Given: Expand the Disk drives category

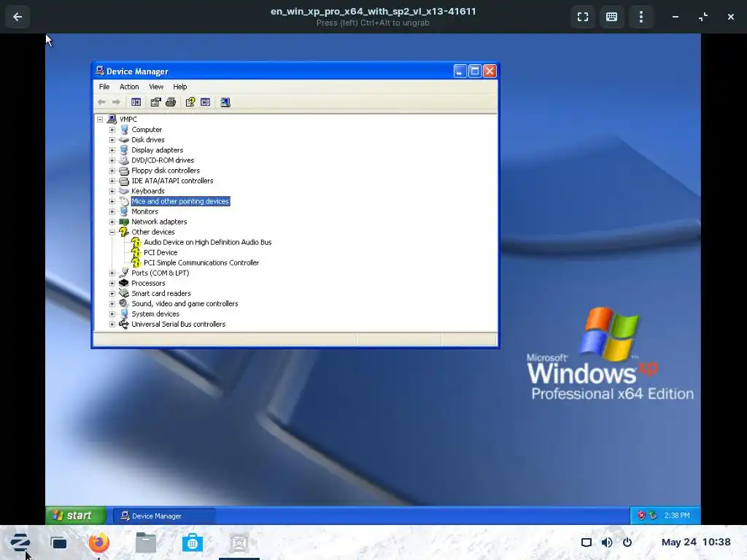Looking at the screenshot, I should click(112, 140).
